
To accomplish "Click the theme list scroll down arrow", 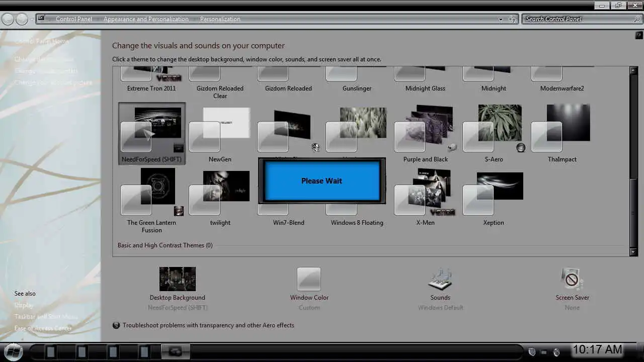I will tap(633, 252).
